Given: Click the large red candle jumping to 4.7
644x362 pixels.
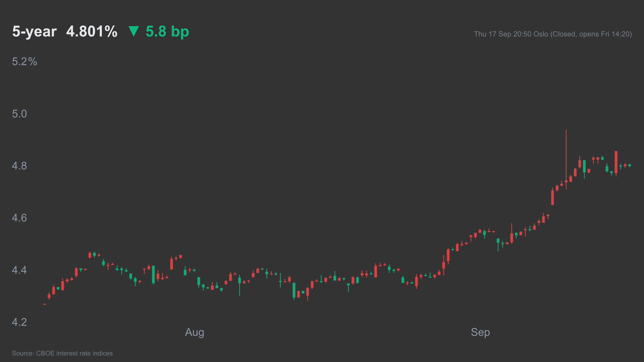Looking at the screenshot, I should point(552,197).
